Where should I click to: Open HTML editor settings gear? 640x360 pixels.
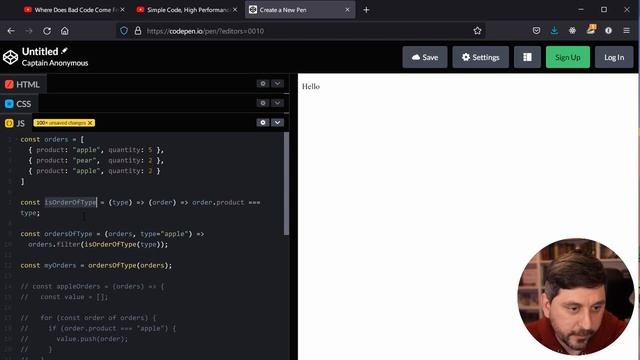(263, 84)
